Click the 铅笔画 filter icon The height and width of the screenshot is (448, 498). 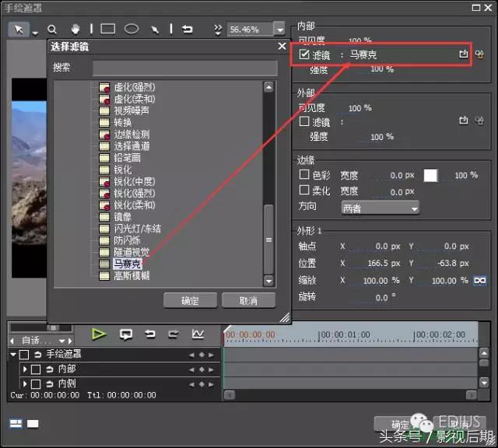pos(104,158)
